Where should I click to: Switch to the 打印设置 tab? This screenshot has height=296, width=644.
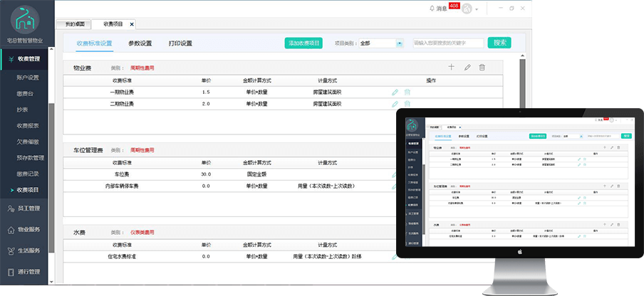click(180, 43)
